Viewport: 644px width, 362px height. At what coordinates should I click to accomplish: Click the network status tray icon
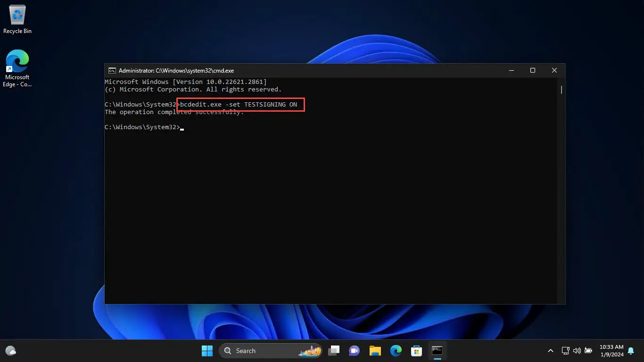[565, 351]
